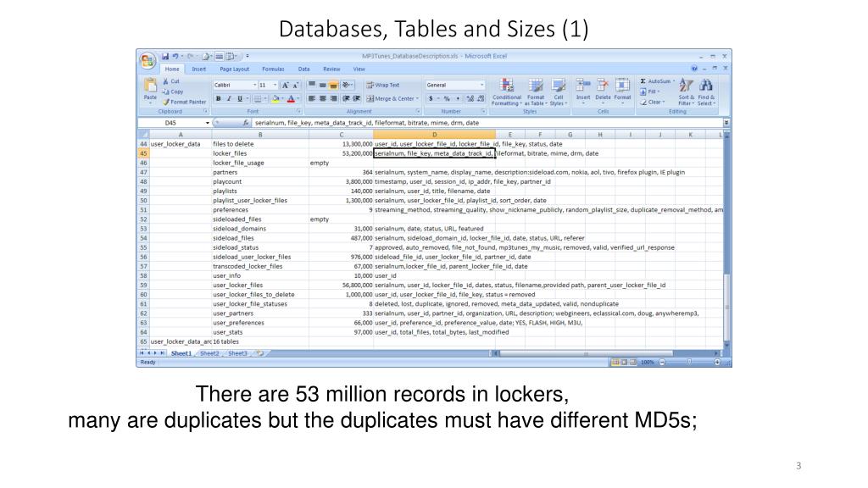Cut the selected cell

[171, 81]
